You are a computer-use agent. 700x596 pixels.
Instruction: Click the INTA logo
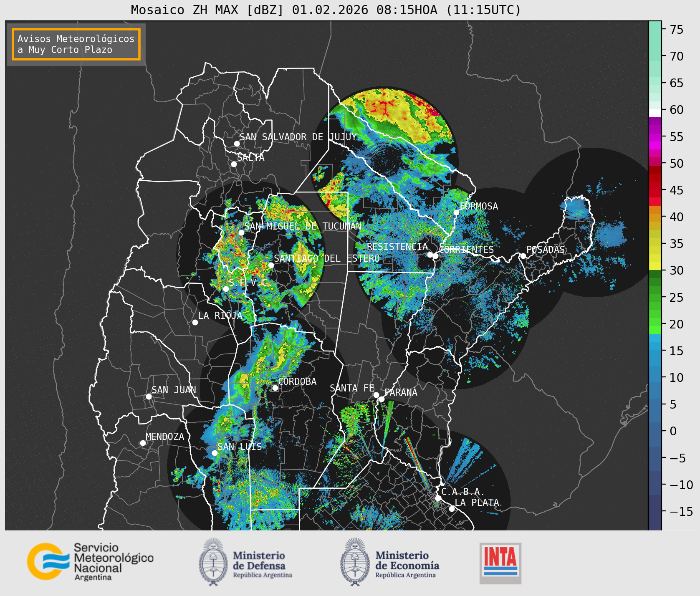(x=500, y=563)
